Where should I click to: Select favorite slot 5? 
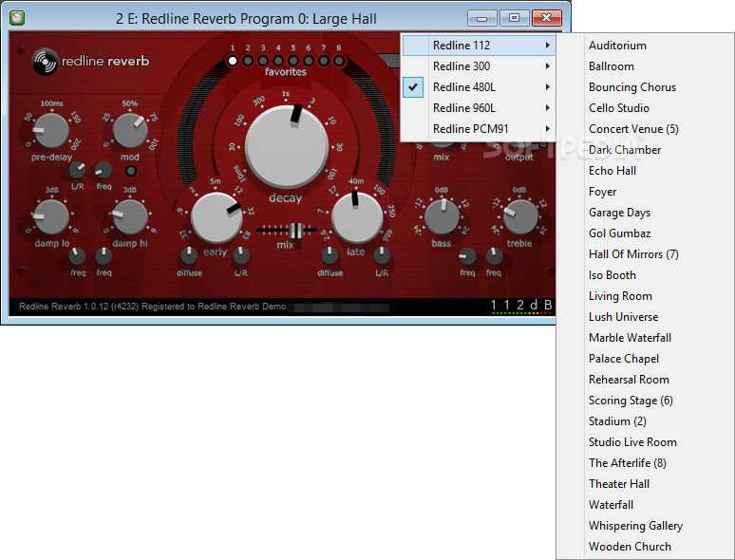coord(293,61)
